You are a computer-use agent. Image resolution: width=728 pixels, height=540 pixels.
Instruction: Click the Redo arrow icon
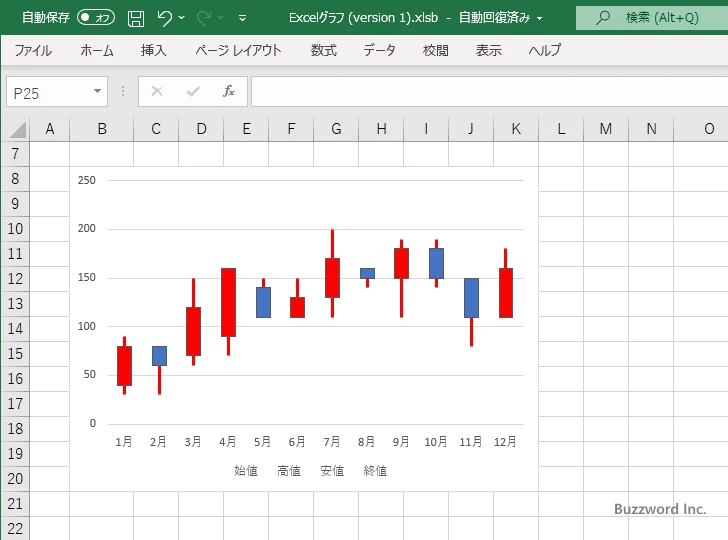click(x=204, y=18)
